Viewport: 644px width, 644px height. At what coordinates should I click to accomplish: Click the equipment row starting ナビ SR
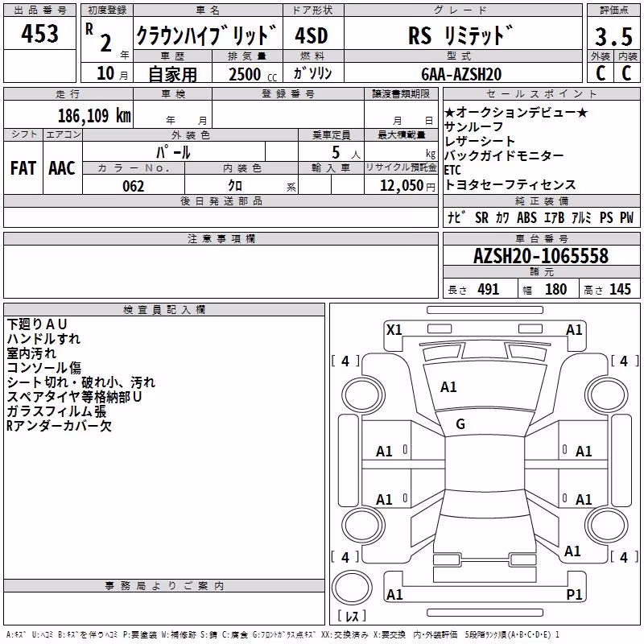click(x=541, y=217)
